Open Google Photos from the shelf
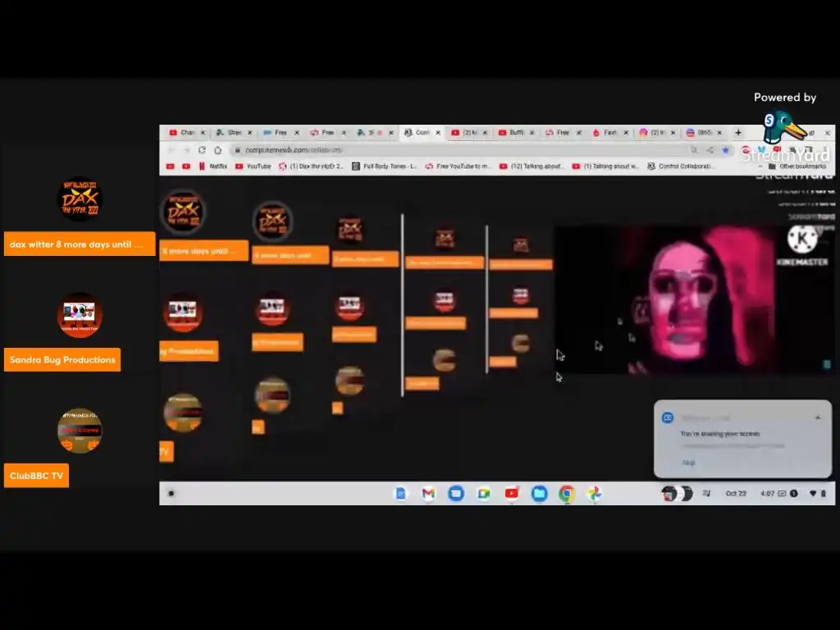The width and height of the screenshot is (840, 630). (x=595, y=493)
